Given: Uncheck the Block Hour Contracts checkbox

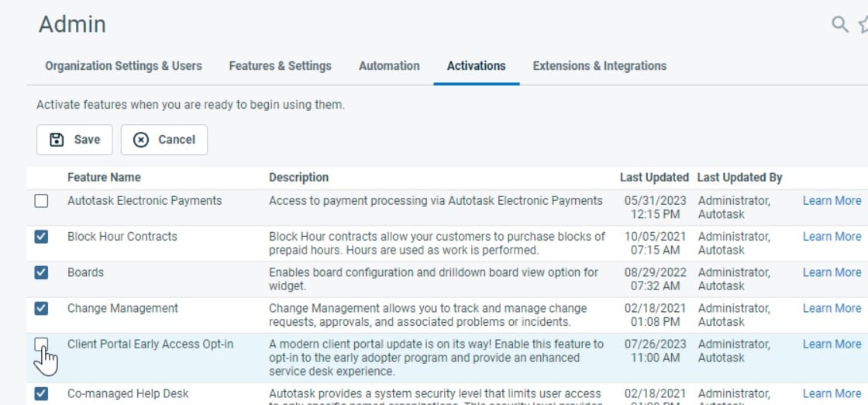Looking at the screenshot, I should click(x=41, y=237).
